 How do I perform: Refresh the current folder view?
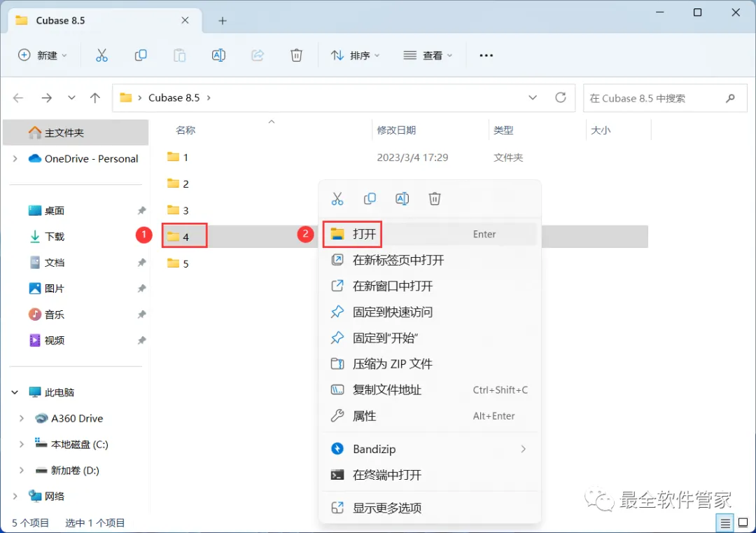tap(560, 98)
